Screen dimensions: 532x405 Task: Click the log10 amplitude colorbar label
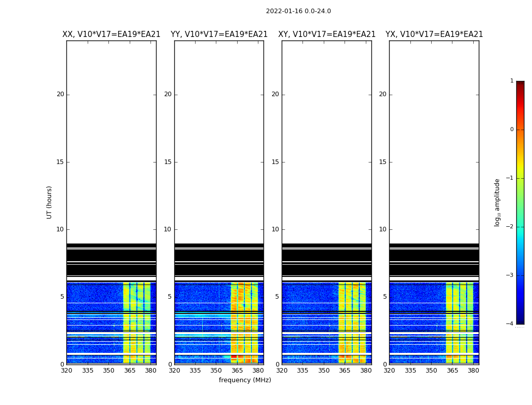[497, 202]
